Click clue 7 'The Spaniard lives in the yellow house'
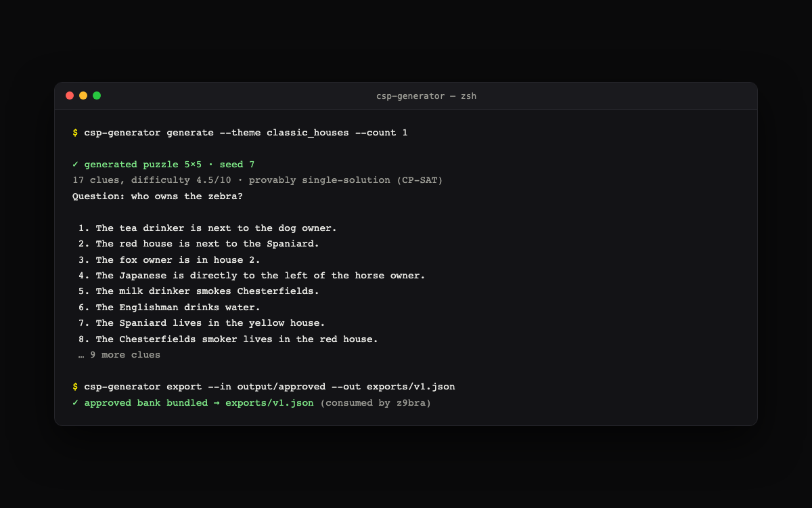Image resolution: width=812 pixels, height=508 pixels. 202,323
